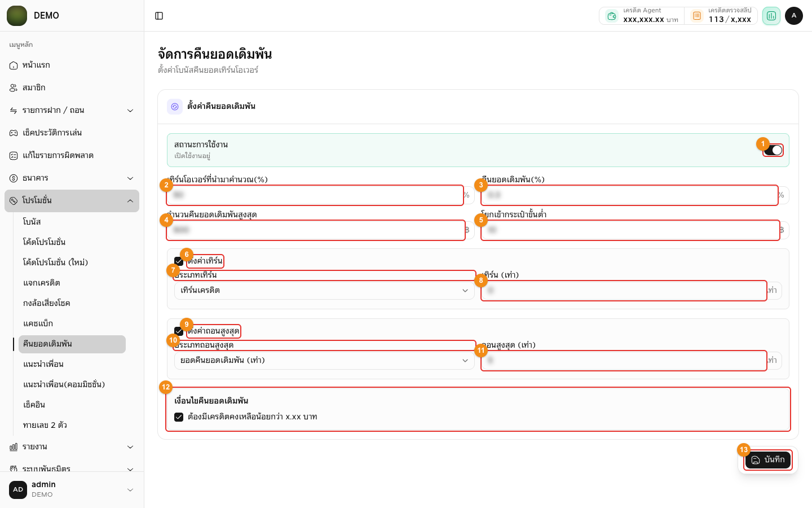The image size is (812, 508).
Task: Toggle the sidebar panel icon
Action: pyautogui.click(x=159, y=16)
